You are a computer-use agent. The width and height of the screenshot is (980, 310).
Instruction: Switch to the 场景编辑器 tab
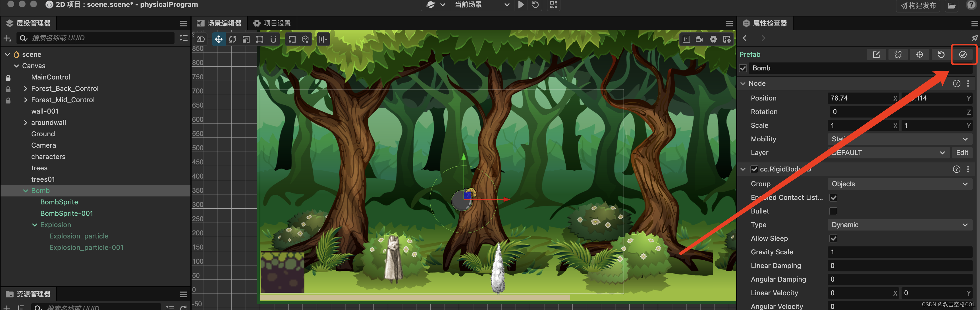(219, 24)
